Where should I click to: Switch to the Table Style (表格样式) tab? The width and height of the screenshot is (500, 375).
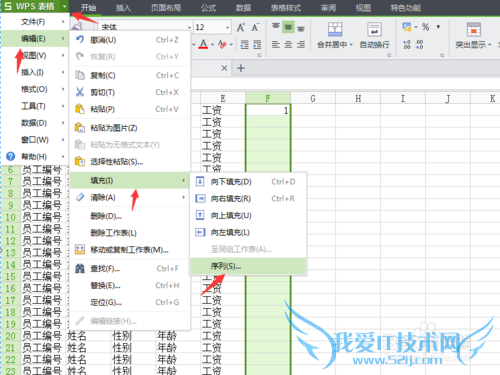coord(286,8)
